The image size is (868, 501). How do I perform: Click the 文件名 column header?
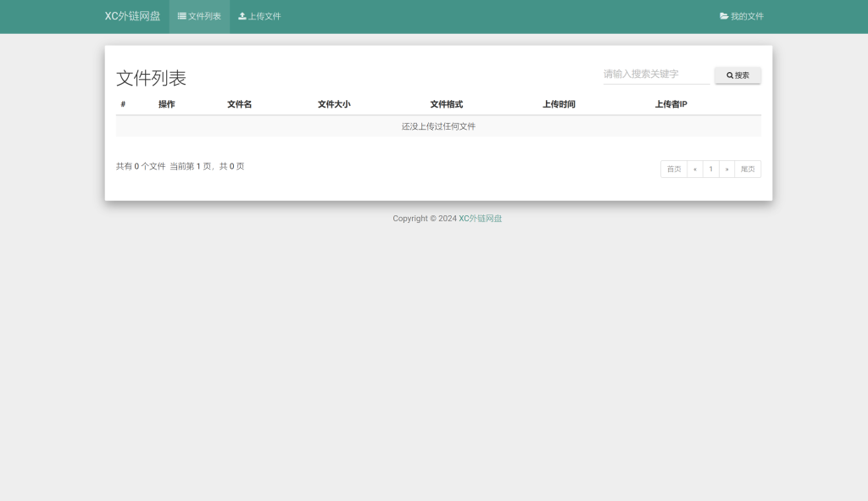[238, 103]
